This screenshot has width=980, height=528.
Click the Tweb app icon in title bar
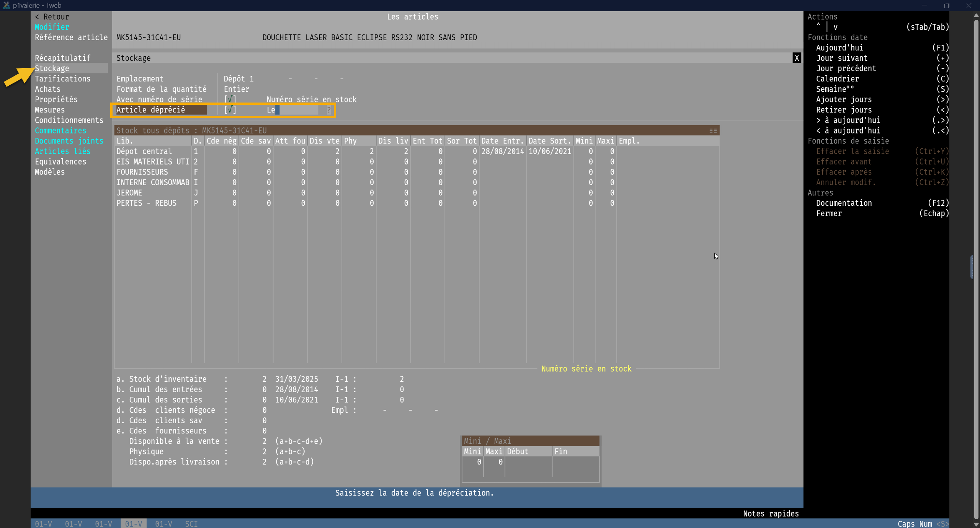[x=6, y=5]
